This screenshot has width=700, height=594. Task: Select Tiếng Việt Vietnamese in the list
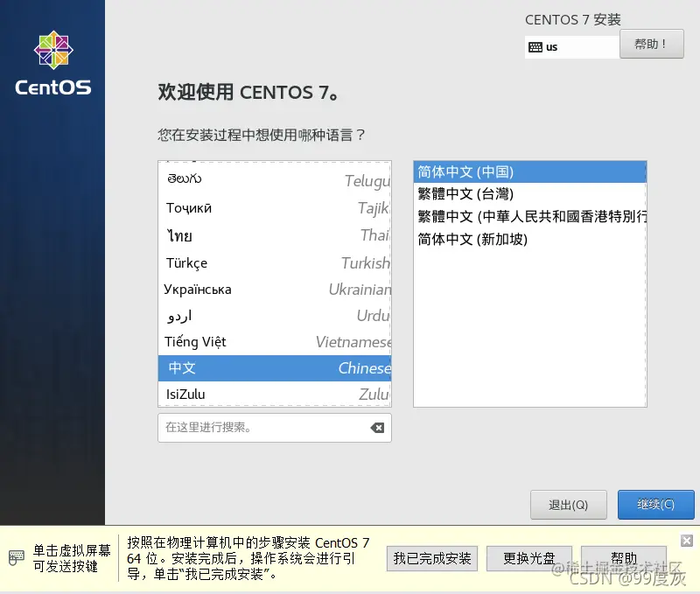[x=275, y=342]
